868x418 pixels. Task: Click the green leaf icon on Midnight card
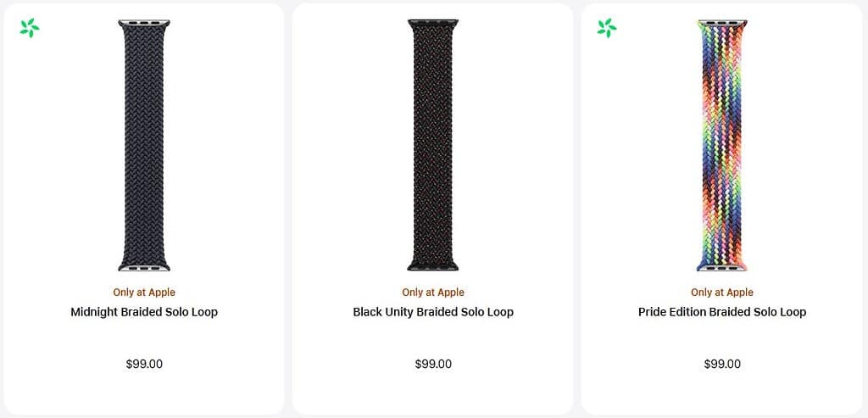[x=30, y=28]
